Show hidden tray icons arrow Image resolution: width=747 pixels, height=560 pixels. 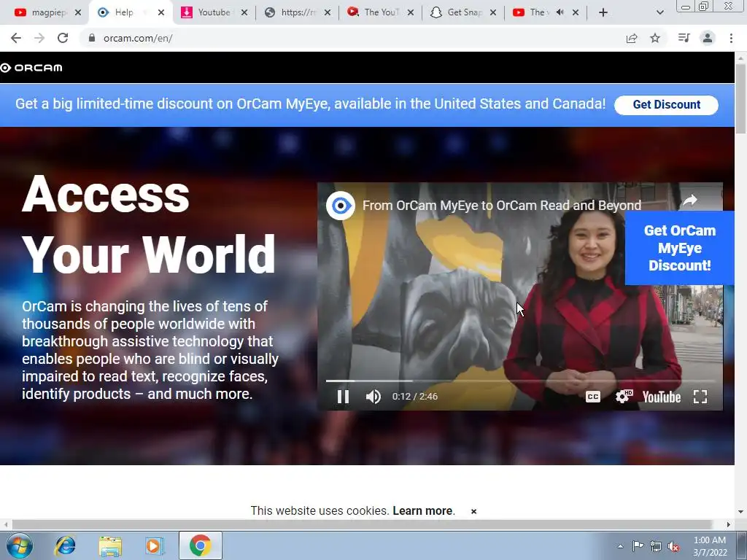620,546
